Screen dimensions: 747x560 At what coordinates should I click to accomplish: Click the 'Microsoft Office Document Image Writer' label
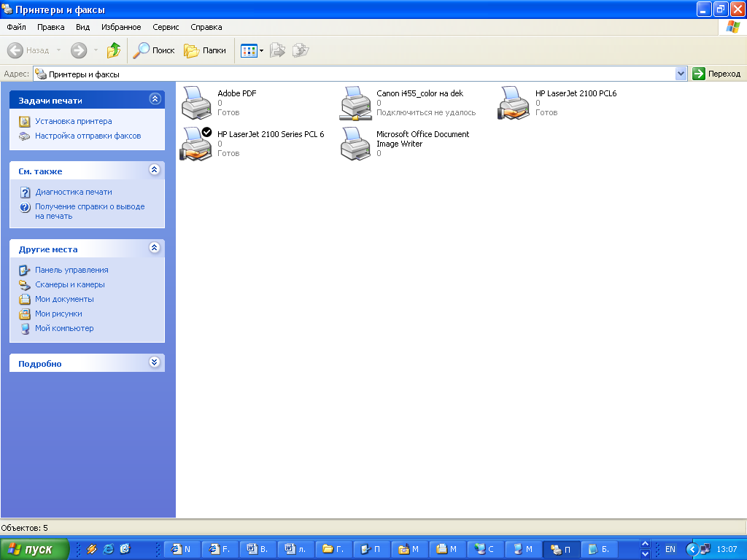[422, 139]
